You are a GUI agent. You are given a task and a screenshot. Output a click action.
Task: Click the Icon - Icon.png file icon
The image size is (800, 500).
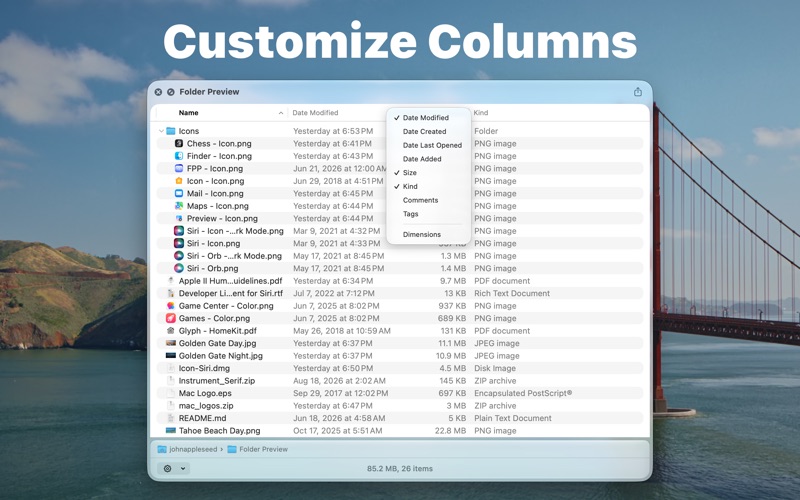point(179,181)
